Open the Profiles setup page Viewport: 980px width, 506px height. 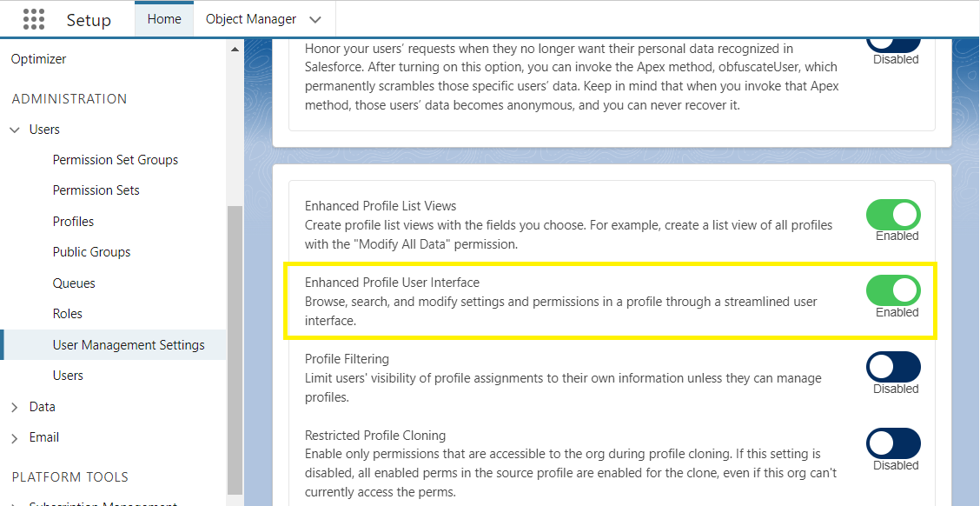pyautogui.click(x=73, y=222)
